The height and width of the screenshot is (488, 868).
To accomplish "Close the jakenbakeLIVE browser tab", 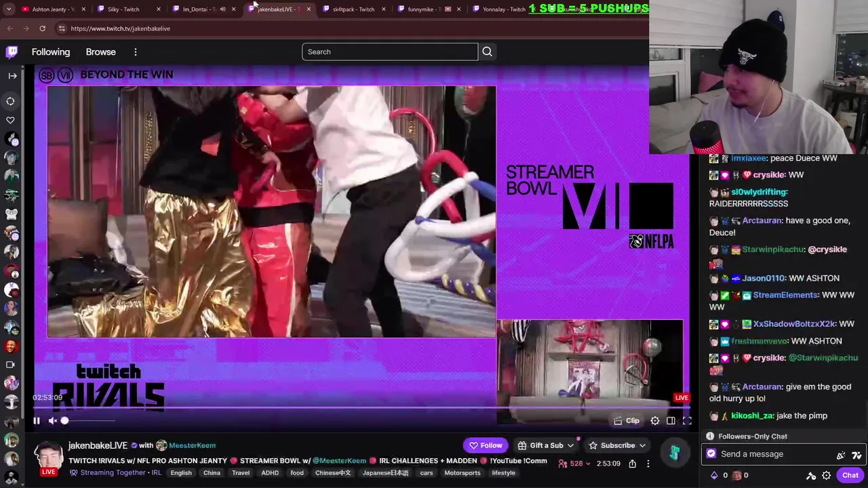I will tap(309, 9).
